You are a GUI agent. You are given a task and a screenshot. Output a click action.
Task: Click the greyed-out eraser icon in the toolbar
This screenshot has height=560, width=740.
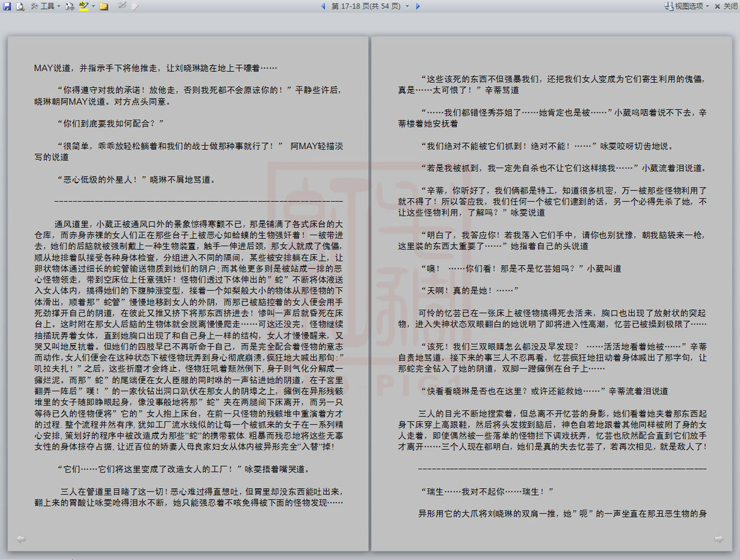134,6
